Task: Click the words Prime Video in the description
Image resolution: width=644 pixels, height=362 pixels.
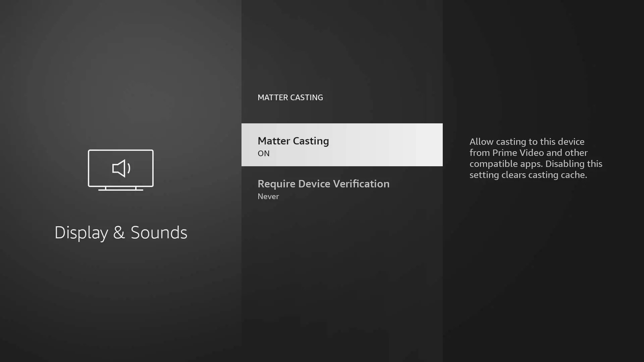Action: [518, 153]
